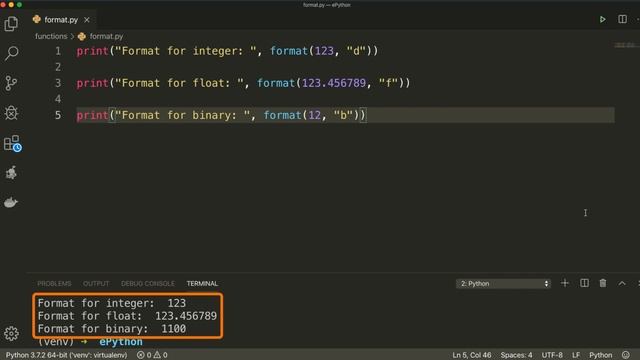This screenshot has height=360, width=640.
Task: Change encoding via UTF-8 status item
Action: 552,355
